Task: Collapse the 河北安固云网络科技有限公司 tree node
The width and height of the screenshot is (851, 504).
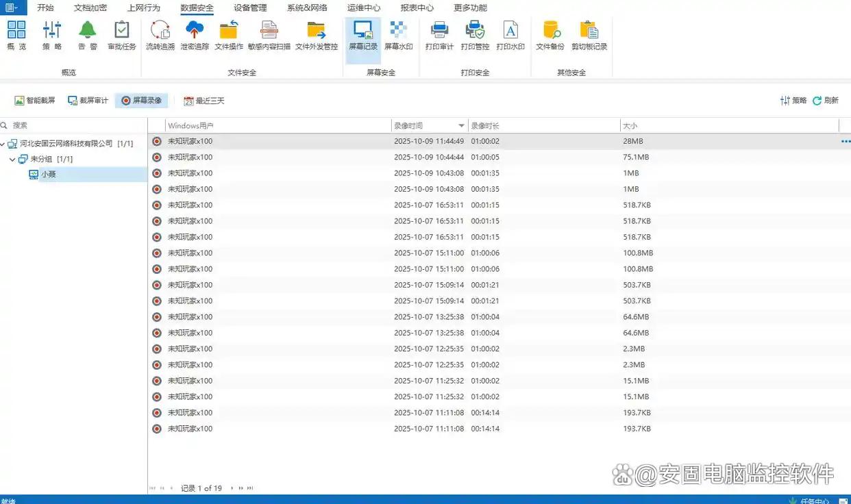Action: (x=3, y=144)
